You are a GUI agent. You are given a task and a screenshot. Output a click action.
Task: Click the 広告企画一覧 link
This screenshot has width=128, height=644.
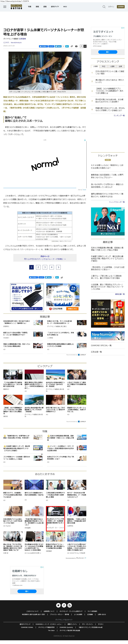[x=96, y=352]
